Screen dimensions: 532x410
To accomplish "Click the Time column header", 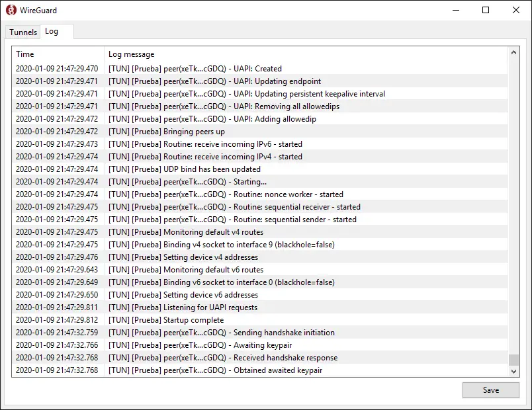I will 58,54.
